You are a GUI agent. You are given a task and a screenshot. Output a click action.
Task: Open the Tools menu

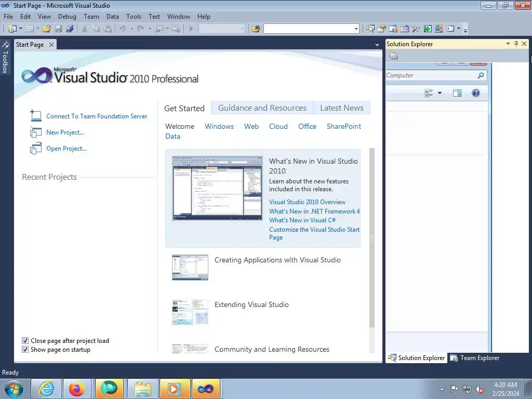click(x=134, y=16)
